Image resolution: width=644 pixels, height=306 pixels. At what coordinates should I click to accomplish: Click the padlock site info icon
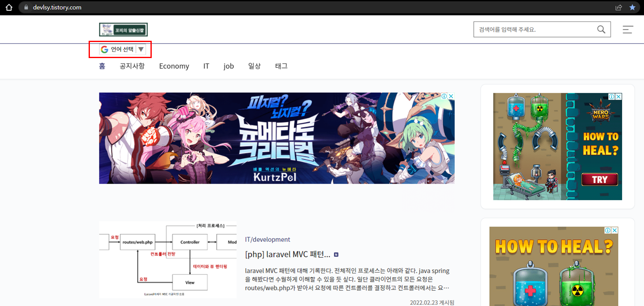pos(26,7)
